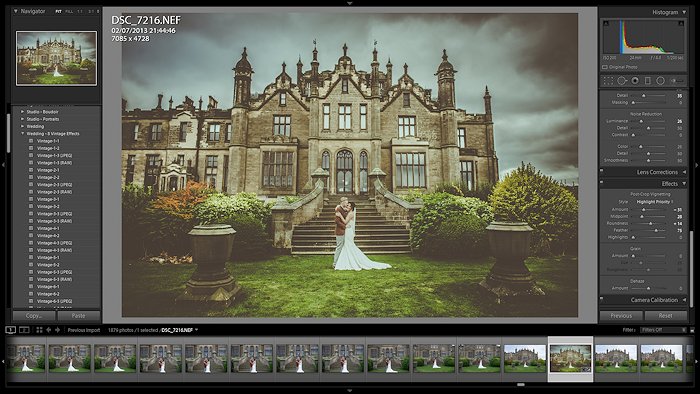Select the Red Eye Correction tool
This screenshot has height=394, width=700.
(x=635, y=81)
